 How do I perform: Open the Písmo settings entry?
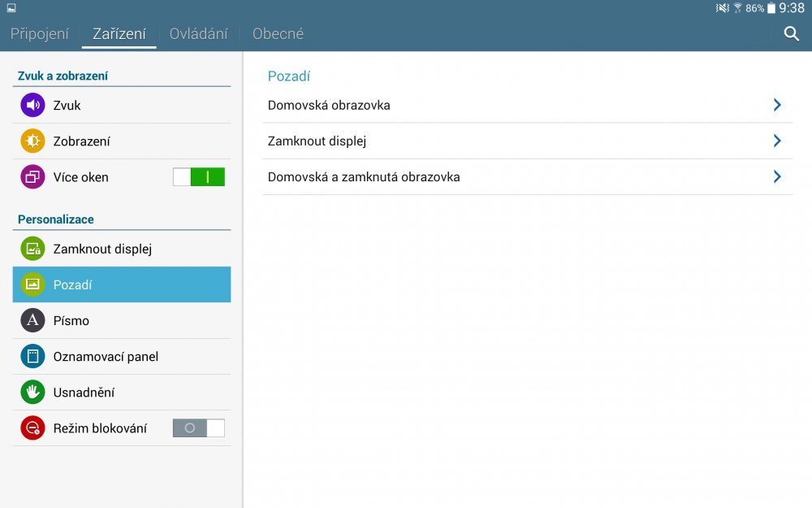click(x=122, y=320)
